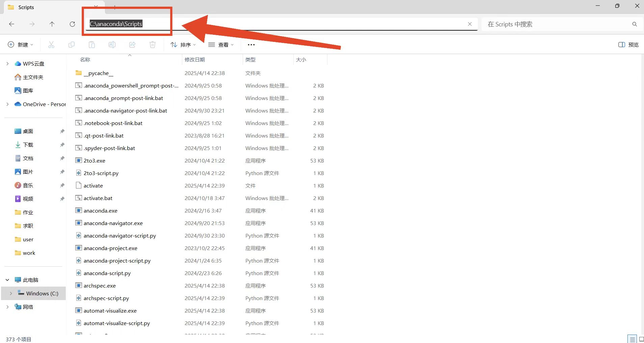The image size is (644, 343).
Task: Refresh the Scripts folder view
Action: click(x=72, y=24)
